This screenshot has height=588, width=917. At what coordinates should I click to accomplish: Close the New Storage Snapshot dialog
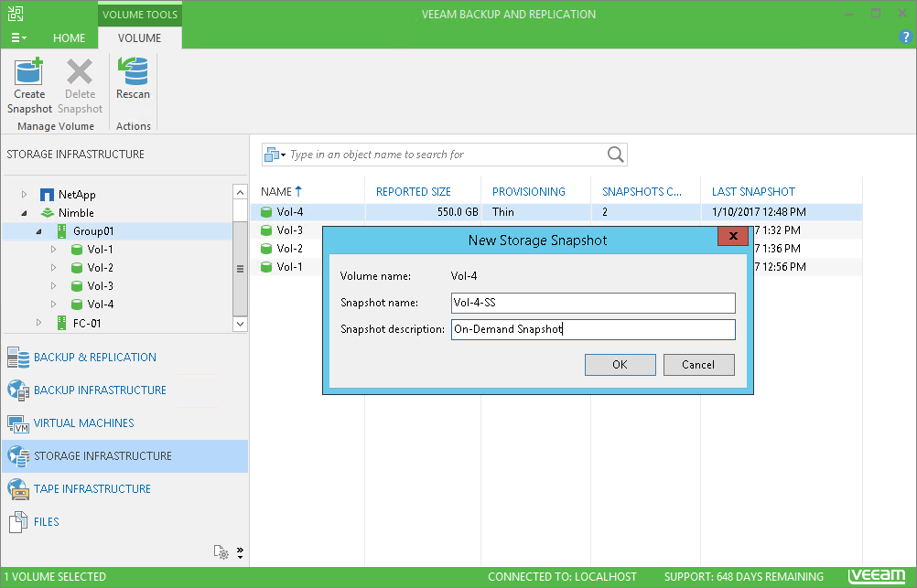click(733, 236)
